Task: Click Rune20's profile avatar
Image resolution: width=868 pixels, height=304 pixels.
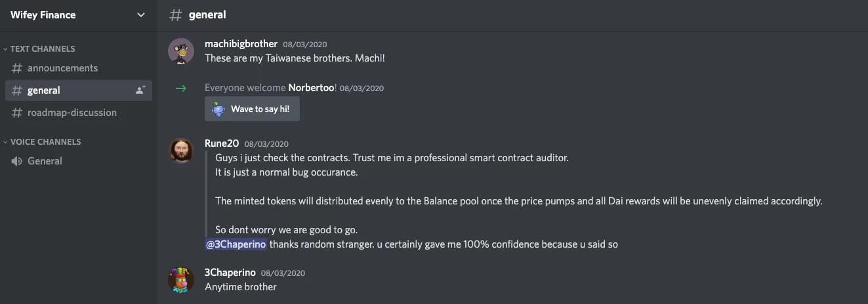Action: 181,151
